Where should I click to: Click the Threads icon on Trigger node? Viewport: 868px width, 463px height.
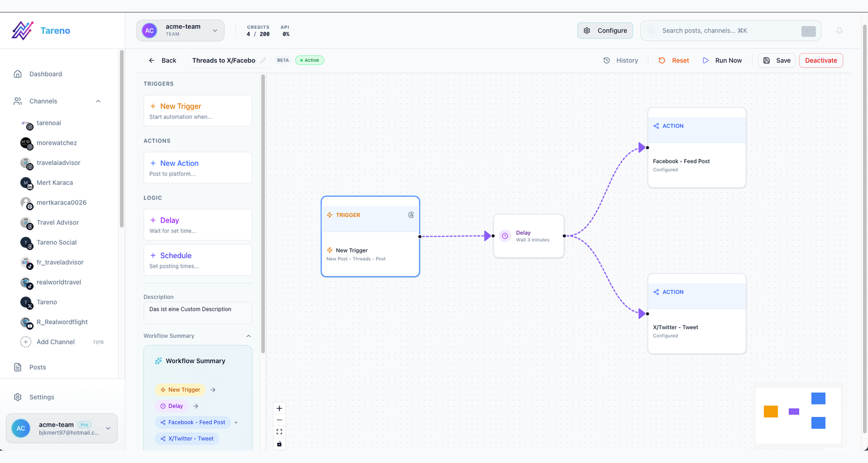411,215
